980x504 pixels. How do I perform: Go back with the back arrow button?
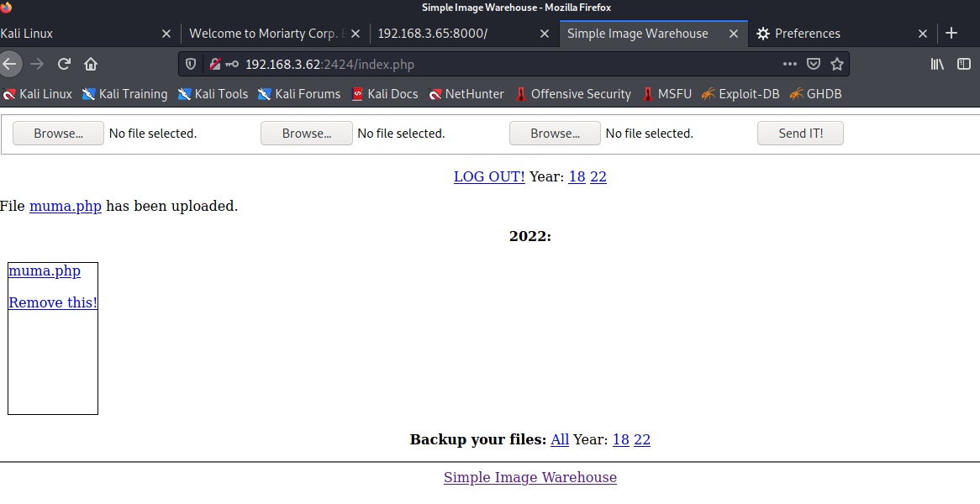click(x=9, y=64)
